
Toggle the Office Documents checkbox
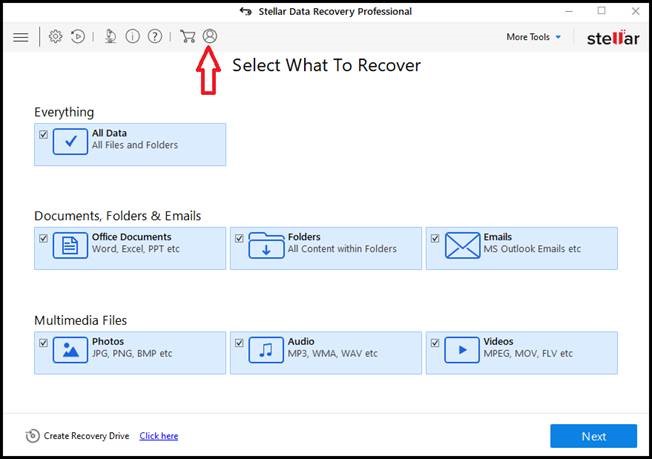[43, 238]
